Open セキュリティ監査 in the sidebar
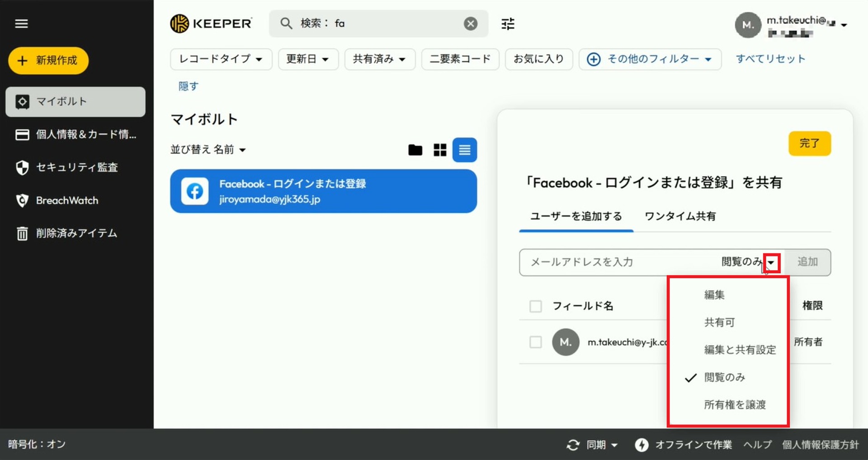Image resolution: width=868 pixels, height=460 pixels. point(76,167)
